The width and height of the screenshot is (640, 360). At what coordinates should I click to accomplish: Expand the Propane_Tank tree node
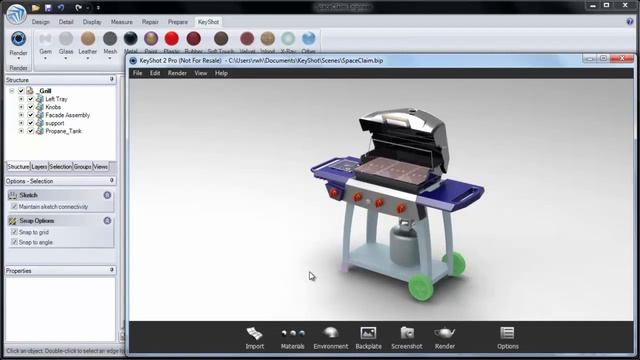[21, 131]
